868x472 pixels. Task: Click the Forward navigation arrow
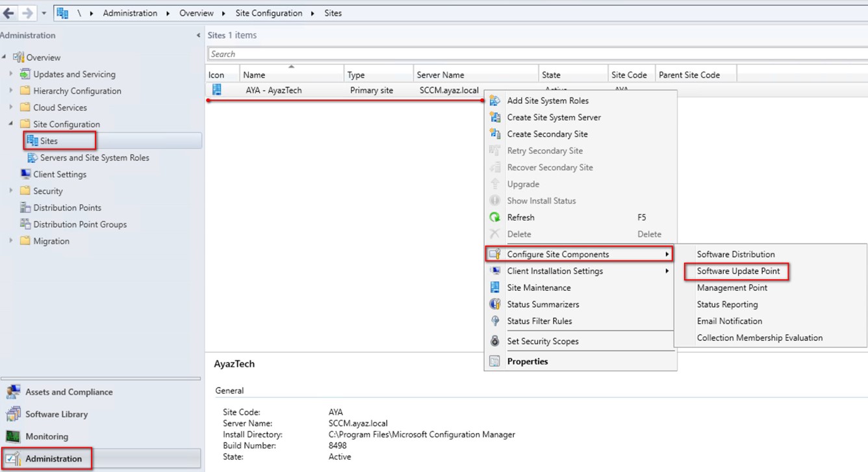click(27, 13)
